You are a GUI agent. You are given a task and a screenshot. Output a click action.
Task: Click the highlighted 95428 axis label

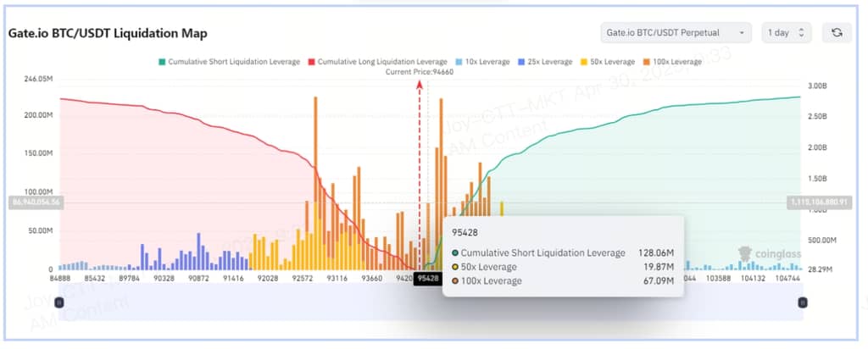428,278
